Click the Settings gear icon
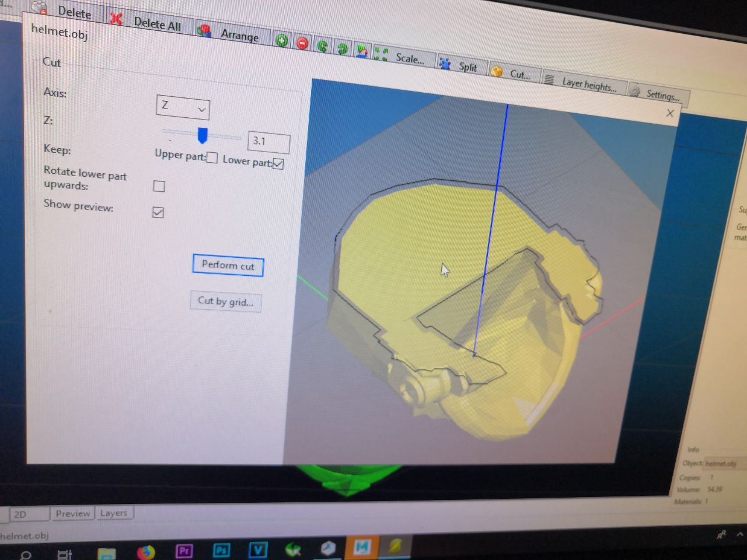 coord(635,91)
